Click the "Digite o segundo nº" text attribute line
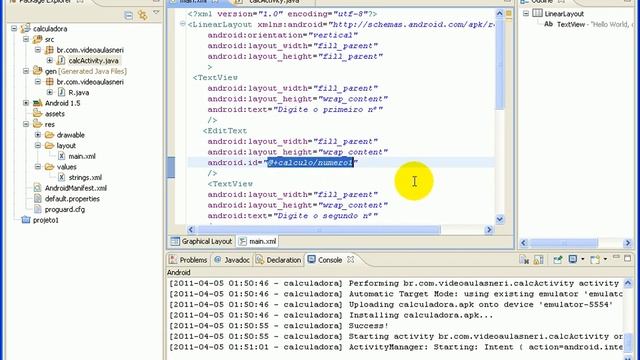This screenshot has height=360, width=640. [x=293, y=216]
